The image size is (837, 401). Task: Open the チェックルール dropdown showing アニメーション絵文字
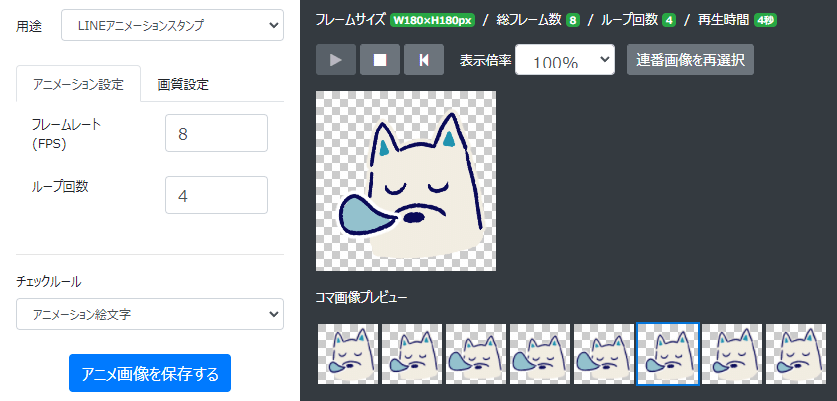(150, 314)
